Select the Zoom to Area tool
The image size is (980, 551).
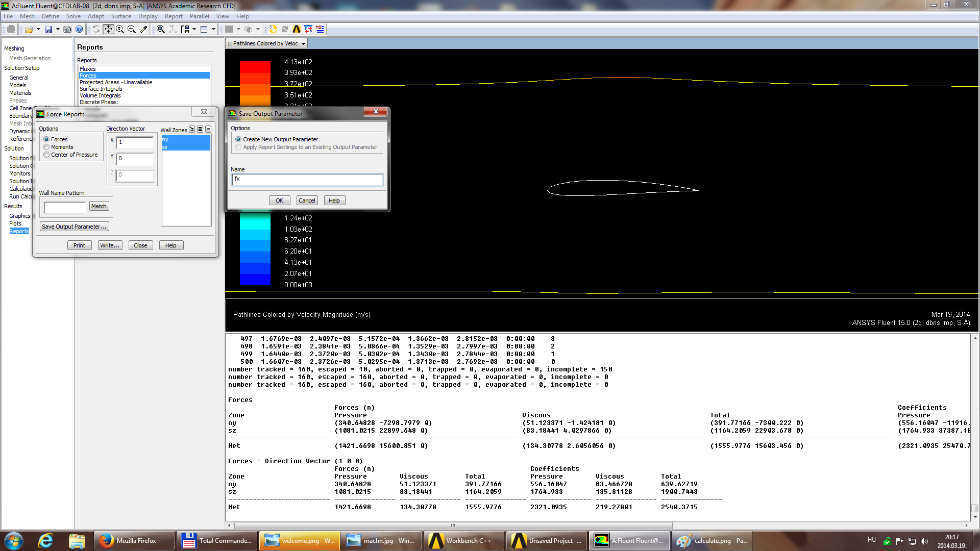(132, 30)
